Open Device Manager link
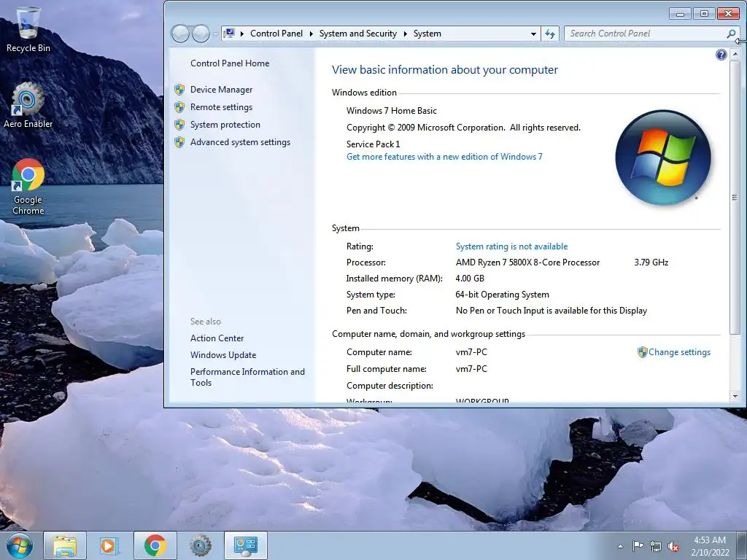 221,90
